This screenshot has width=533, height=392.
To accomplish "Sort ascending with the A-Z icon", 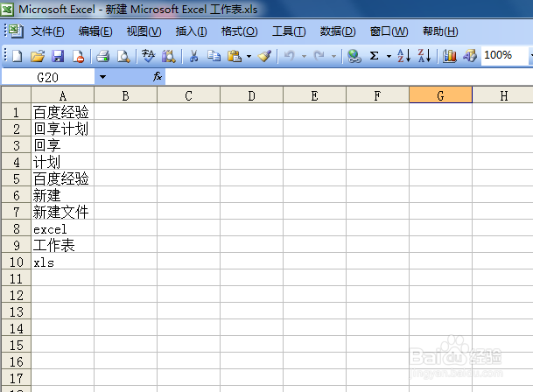I will click(x=403, y=56).
